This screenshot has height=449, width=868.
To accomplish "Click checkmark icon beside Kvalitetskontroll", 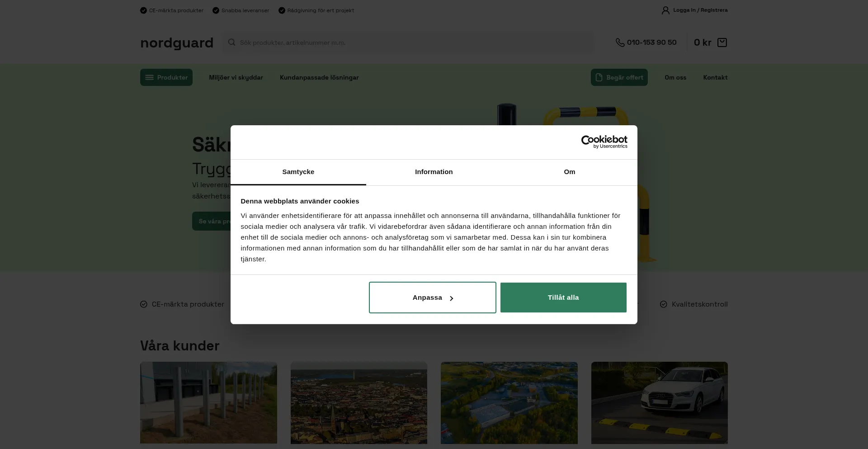I will pyautogui.click(x=663, y=304).
